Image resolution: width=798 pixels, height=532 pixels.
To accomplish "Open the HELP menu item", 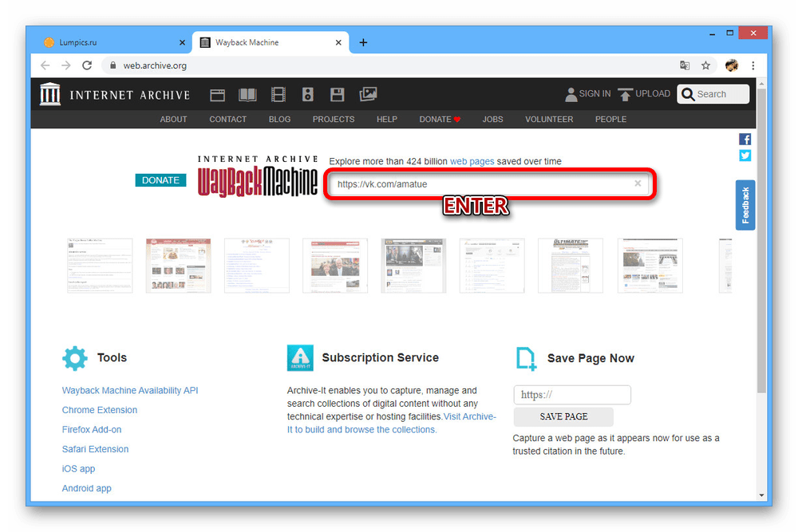I will pyautogui.click(x=387, y=120).
